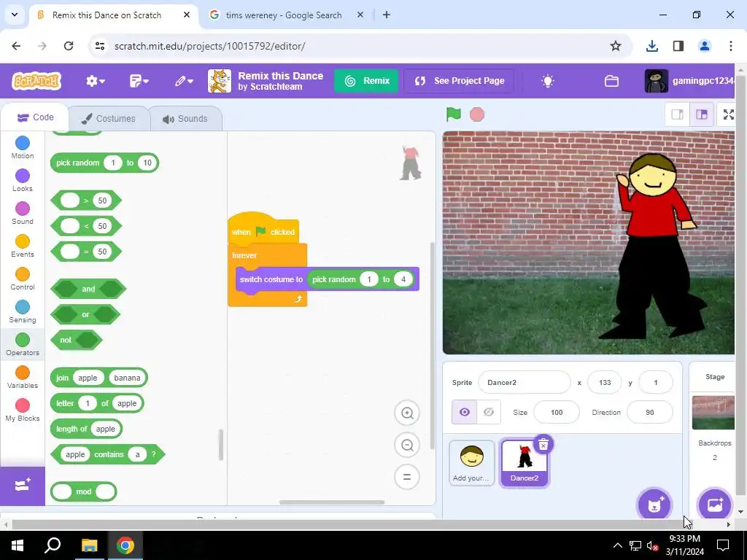Switch to the Code tab
Viewport: 747px width, 560px height.
[35, 117]
